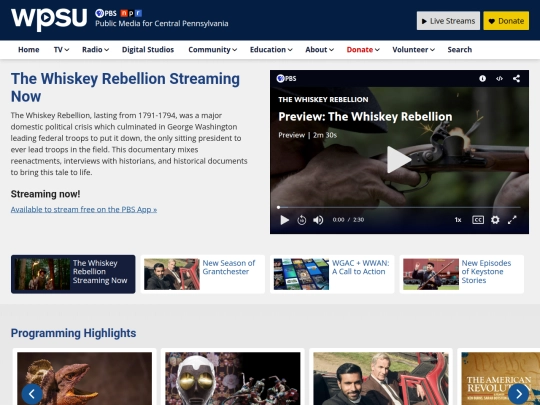This screenshot has width=540, height=405.
Task: Select New Season of Grantchester slide
Action: tap(202, 274)
